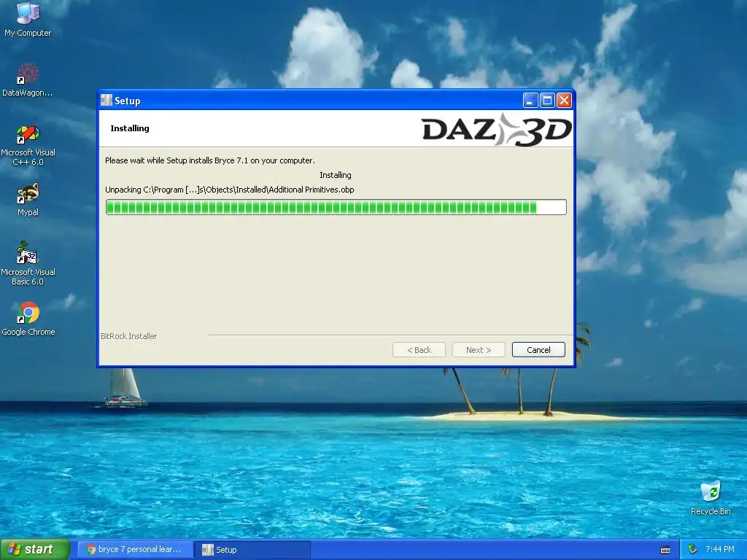The height and width of the screenshot is (560, 747).
Task: Open Microsoft Visual Basic 6.0 shortcut
Action: click(x=28, y=263)
